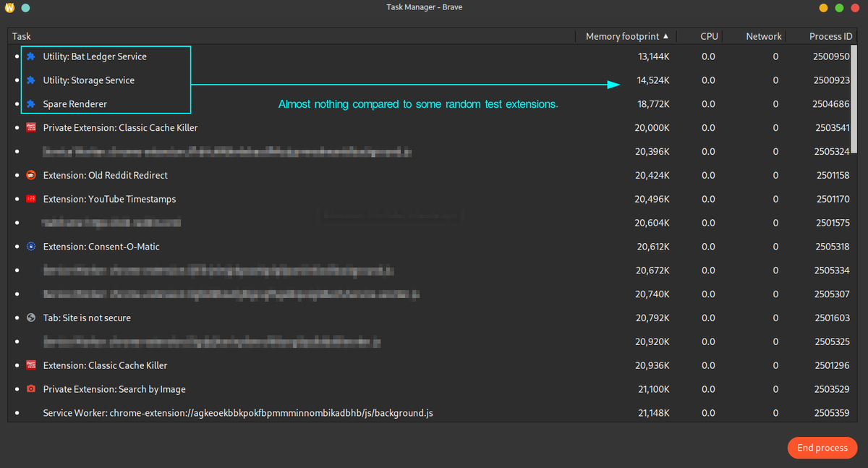Click Private Extension Classic Cache Killer icon
The image size is (868, 468).
point(30,127)
